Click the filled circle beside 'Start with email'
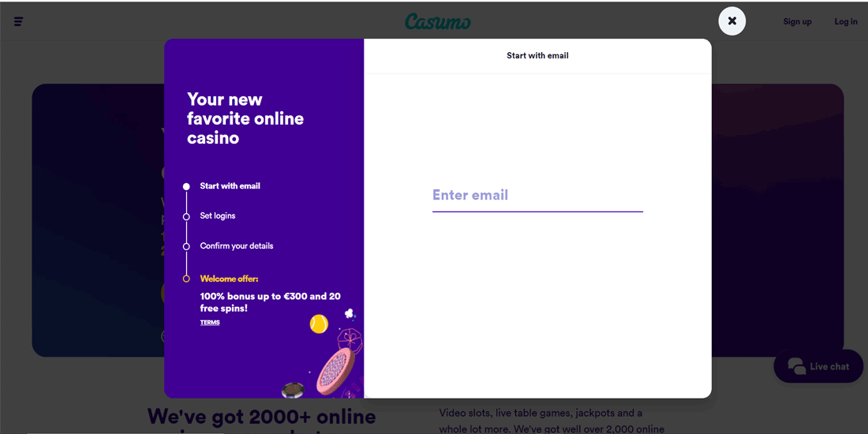The image size is (868, 434). pos(186,187)
